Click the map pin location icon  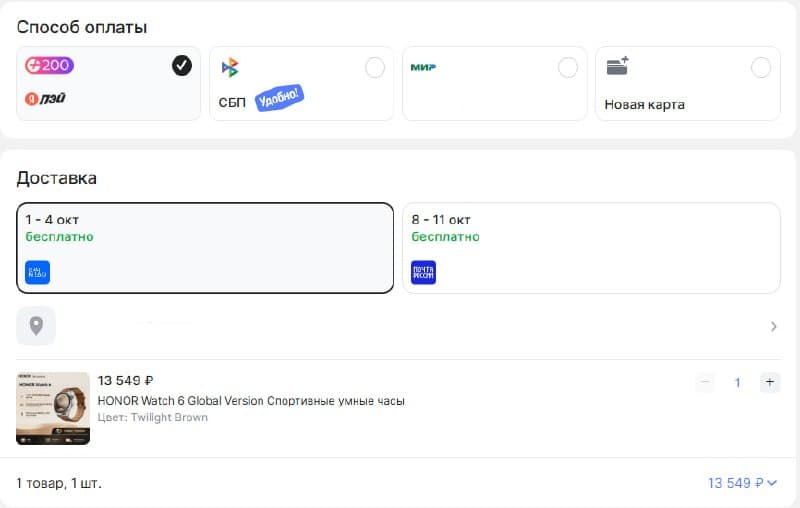(x=36, y=326)
